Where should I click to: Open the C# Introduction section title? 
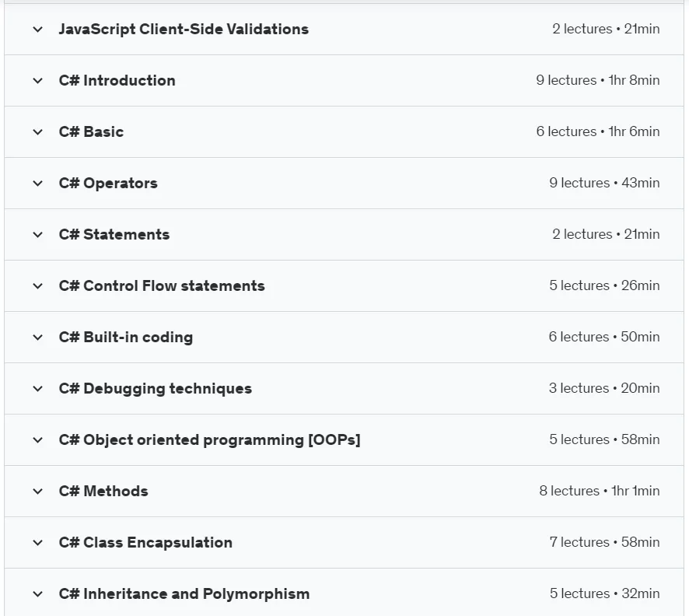tap(117, 80)
